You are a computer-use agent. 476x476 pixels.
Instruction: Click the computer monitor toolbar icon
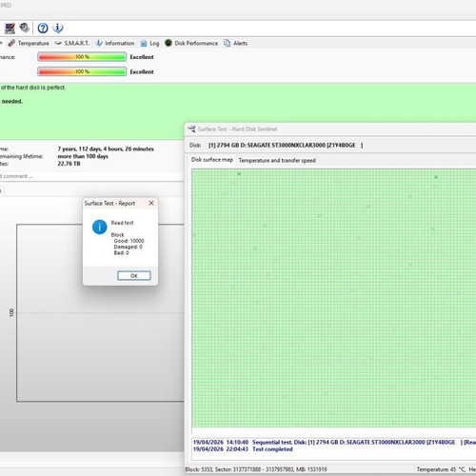click(10, 29)
